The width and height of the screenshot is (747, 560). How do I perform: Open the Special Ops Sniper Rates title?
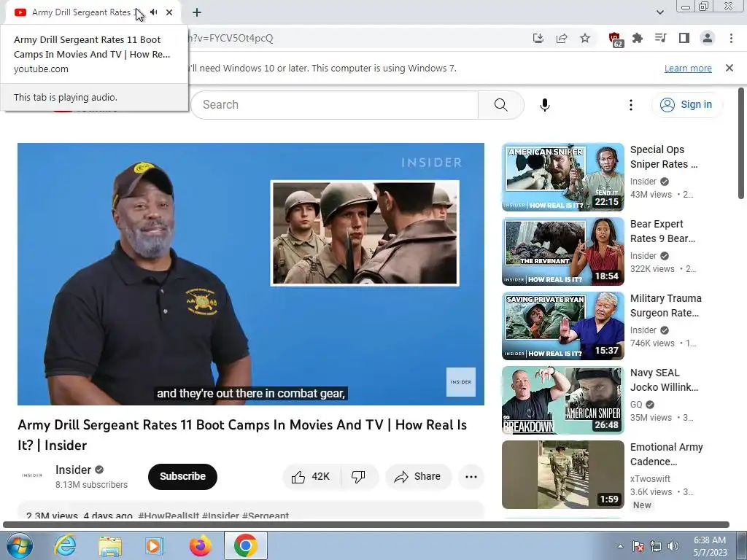coord(664,157)
